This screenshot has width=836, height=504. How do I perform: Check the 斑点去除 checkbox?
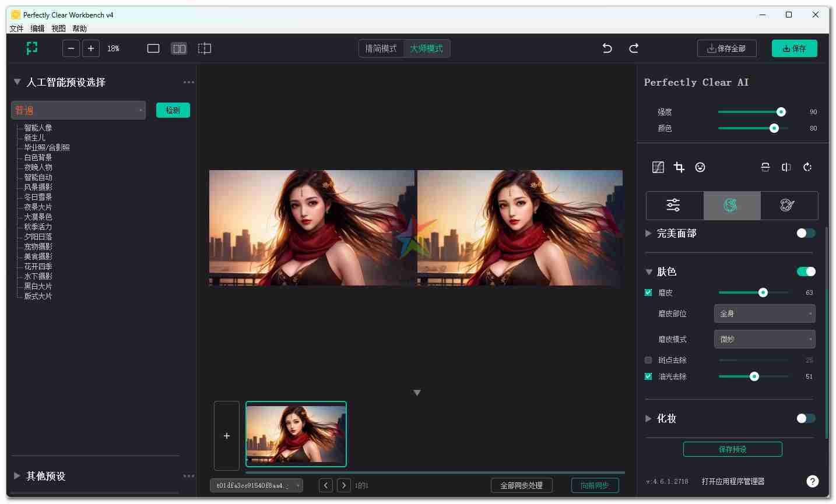(x=648, y=360)
